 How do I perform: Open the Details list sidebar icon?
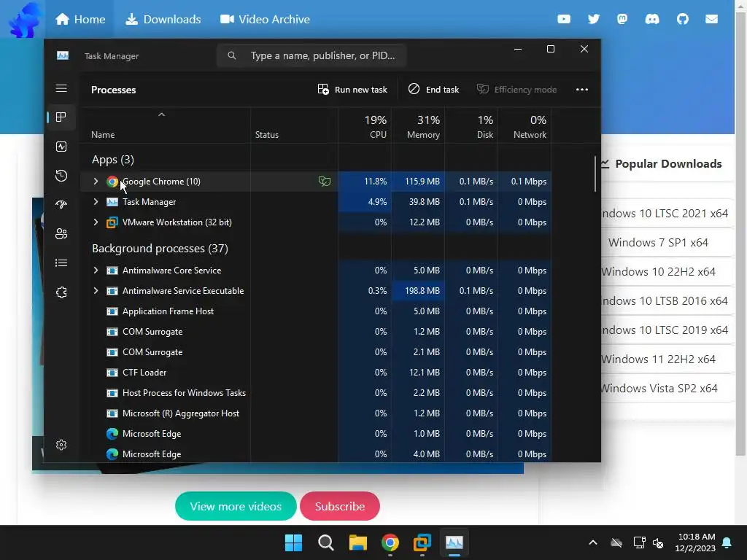(61, 262)
